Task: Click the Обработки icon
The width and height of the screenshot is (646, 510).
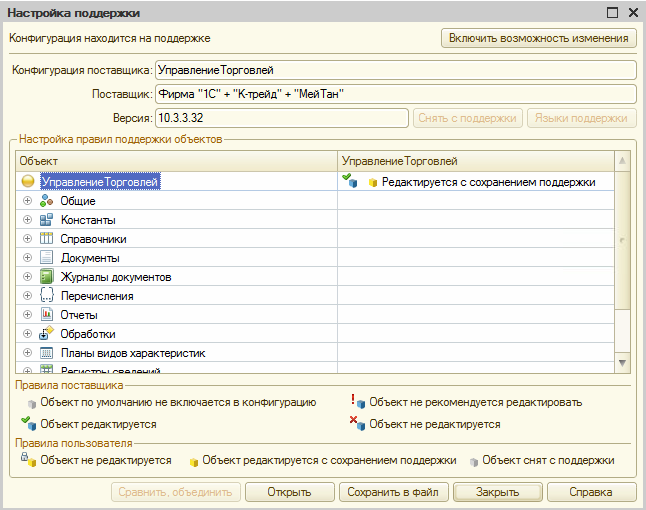Action: (x=46, y=333)
